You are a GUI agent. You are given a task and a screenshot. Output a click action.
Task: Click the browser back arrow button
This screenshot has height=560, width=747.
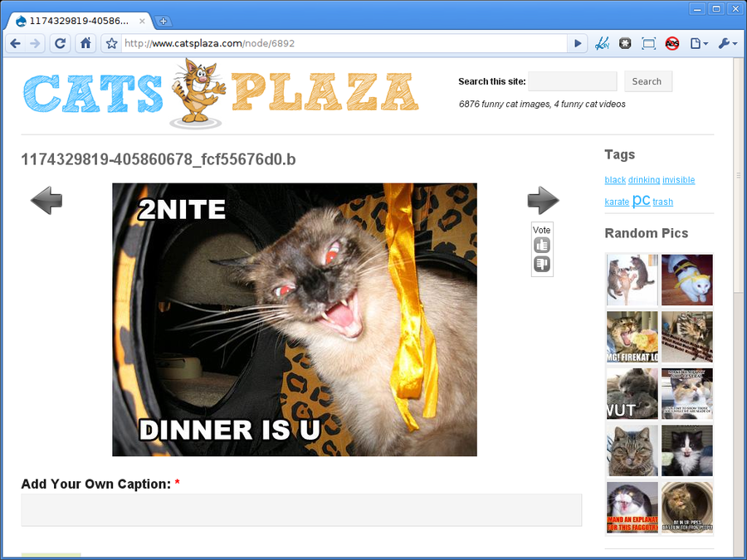[15, 43]
